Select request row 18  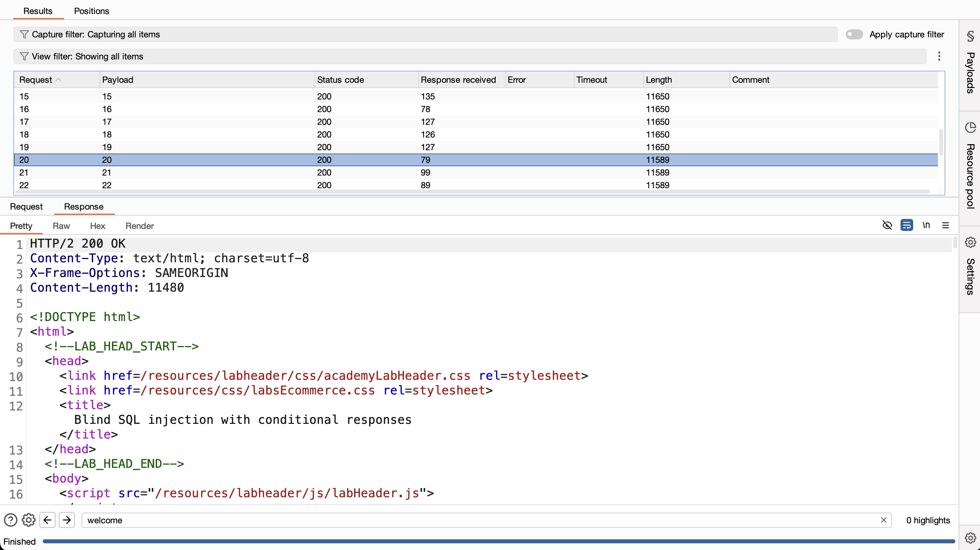(476, 134)
